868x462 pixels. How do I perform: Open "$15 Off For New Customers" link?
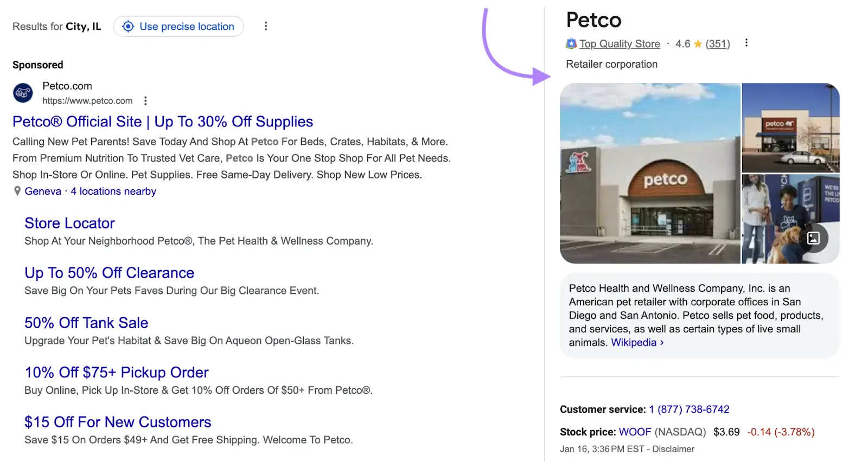(117, 422)
